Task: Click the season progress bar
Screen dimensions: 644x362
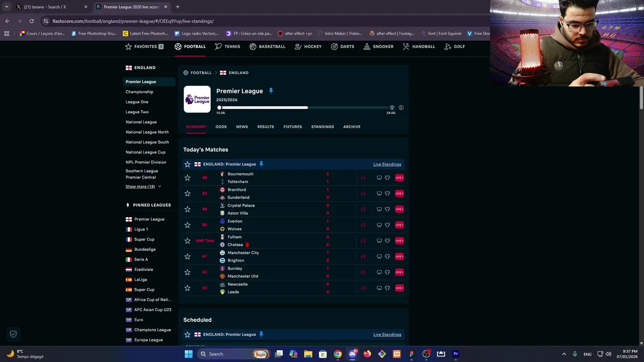Action: click(x=305, y=108)
